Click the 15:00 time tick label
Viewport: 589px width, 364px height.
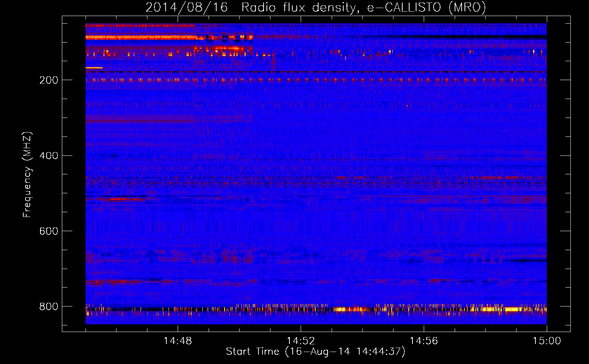tap(547, 341)
